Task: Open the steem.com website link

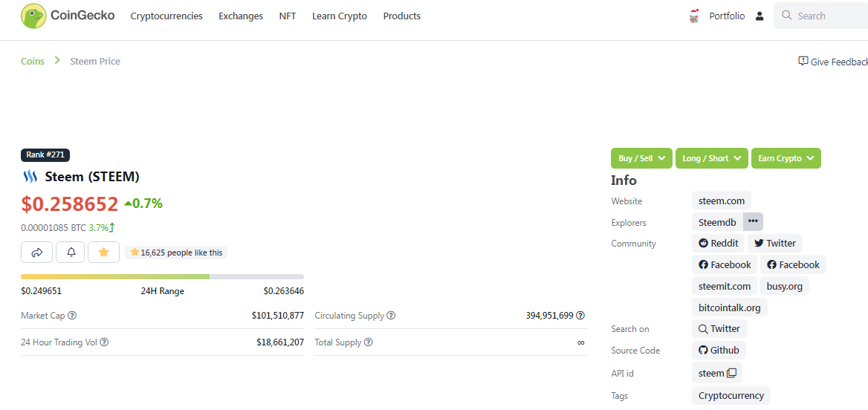Action: coord(722,201)
